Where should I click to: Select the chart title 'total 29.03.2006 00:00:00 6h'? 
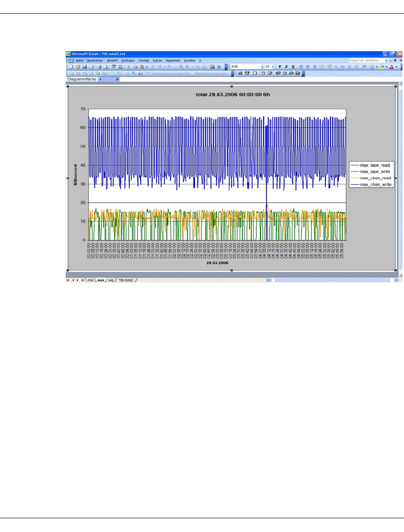[233, 94]
